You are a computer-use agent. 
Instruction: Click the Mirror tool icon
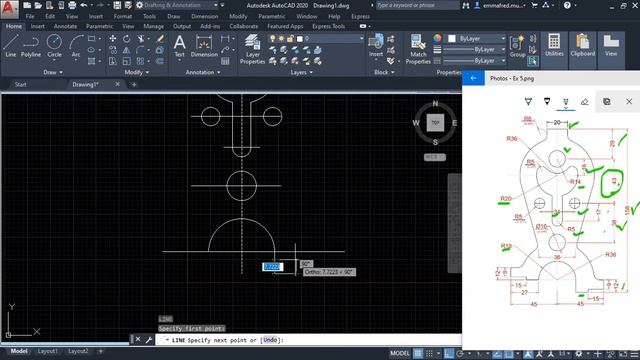(127, 50)
